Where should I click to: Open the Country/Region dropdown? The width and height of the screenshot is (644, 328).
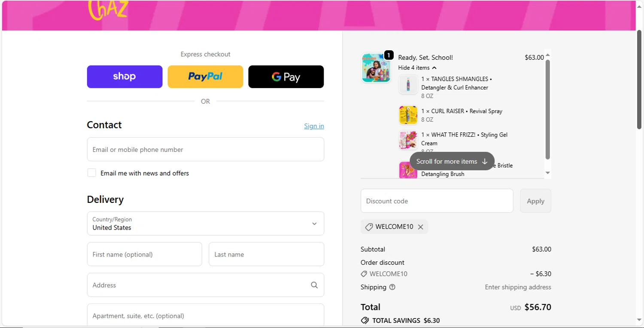[x=205, y=224]
